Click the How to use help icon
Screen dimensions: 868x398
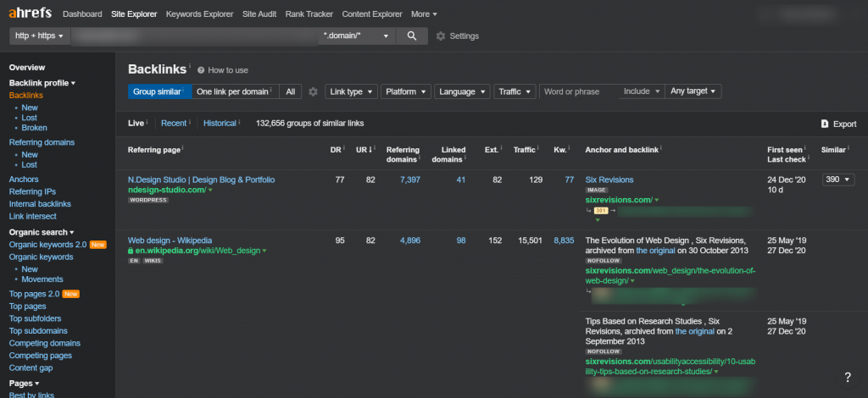click(200, 70)
